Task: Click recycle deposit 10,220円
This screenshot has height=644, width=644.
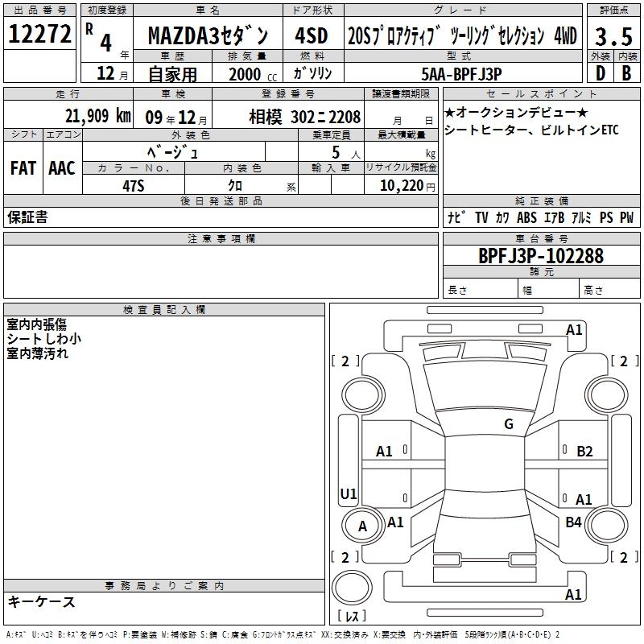Action: [407, 186]
